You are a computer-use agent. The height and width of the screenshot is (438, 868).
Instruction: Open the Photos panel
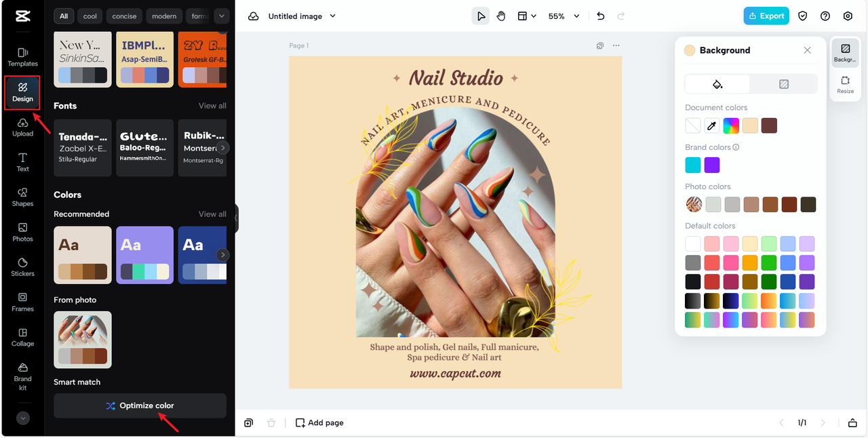pyautogui.click(x=22, y=233)
